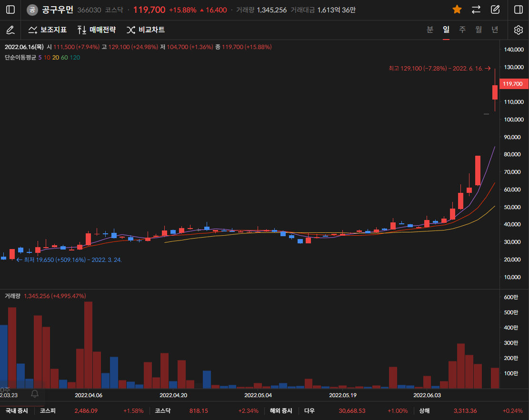Click the 다우 value 30,668.53
The height and width of the screenshot is (420, 529).
pos(352,411)
